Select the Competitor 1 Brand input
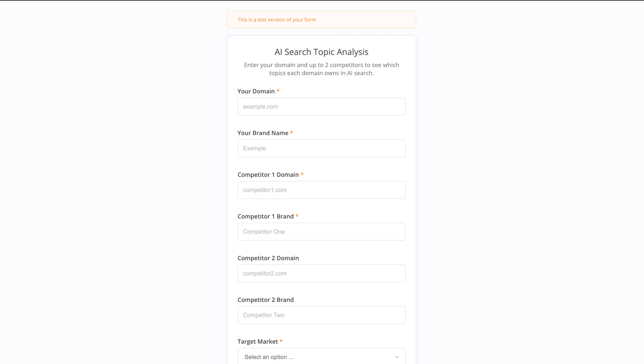Screen dimensions: 644x364 (321, 232)
